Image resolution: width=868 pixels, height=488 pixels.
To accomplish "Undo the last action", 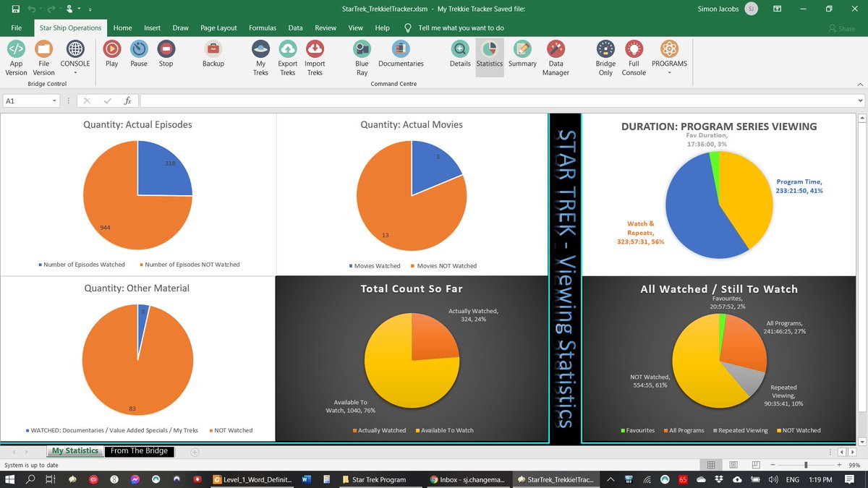I will [x=32, y=9].
